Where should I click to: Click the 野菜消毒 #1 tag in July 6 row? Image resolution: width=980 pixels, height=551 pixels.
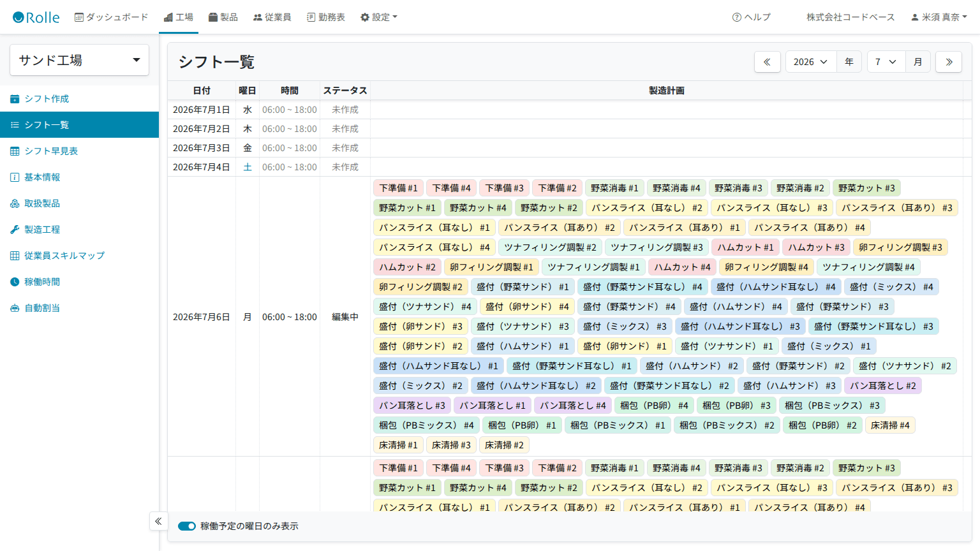point(614,188)
